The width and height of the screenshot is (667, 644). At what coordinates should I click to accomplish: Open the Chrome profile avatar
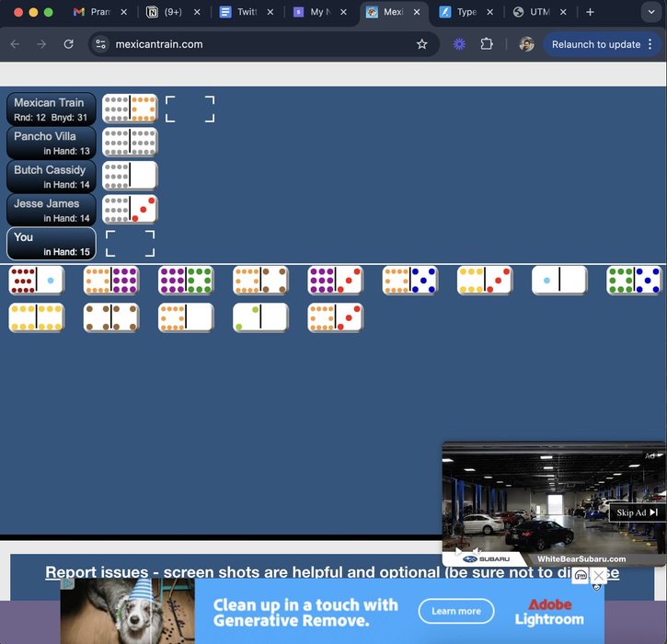coord(526,44)
